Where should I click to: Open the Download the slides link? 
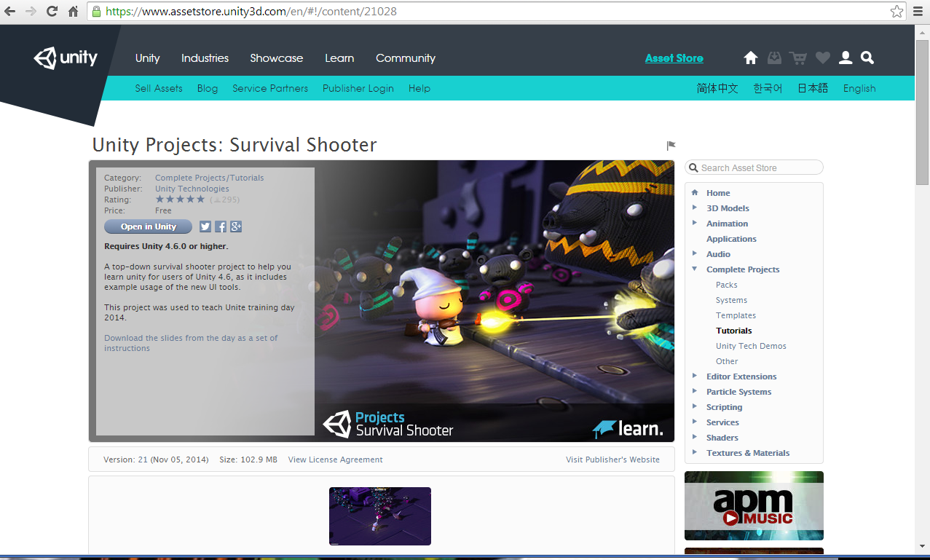point(191,343)
